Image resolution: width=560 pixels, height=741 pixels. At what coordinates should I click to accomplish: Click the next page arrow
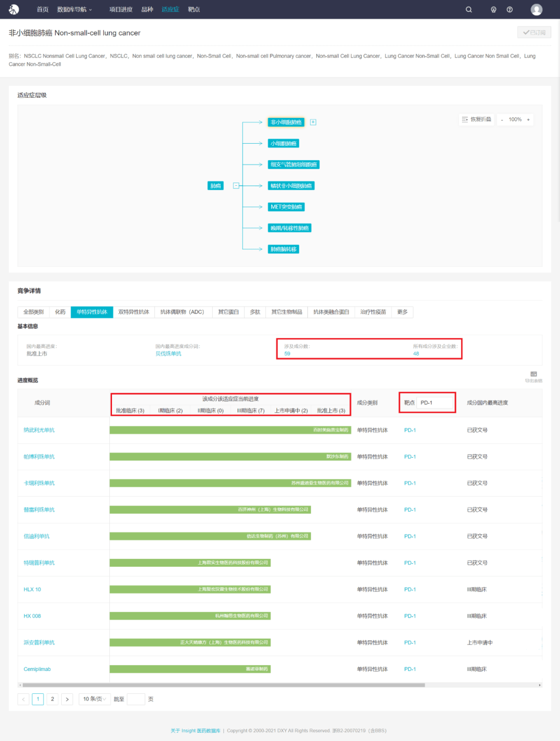[67, 699]
